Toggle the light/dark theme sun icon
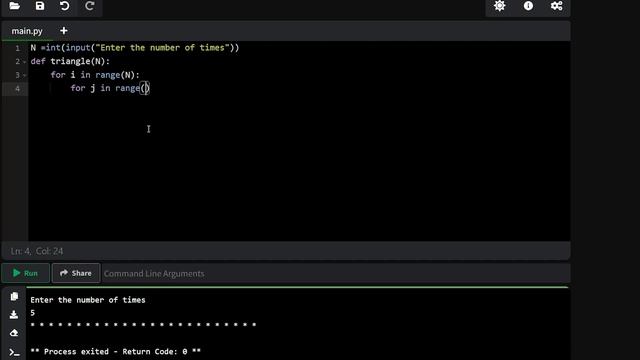Screen dimensions: 640x360 click(500, 6)
